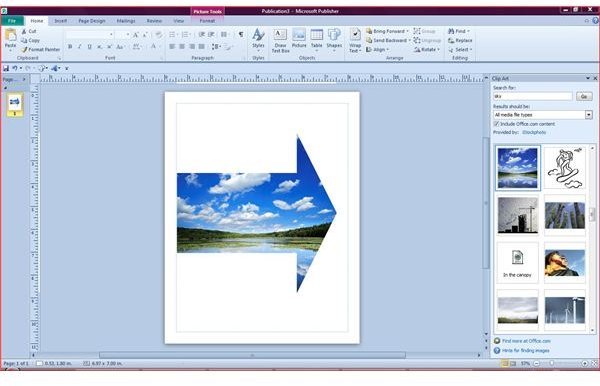Apply Bold formatting
This screenshot has height=386, width=600.
70,47
